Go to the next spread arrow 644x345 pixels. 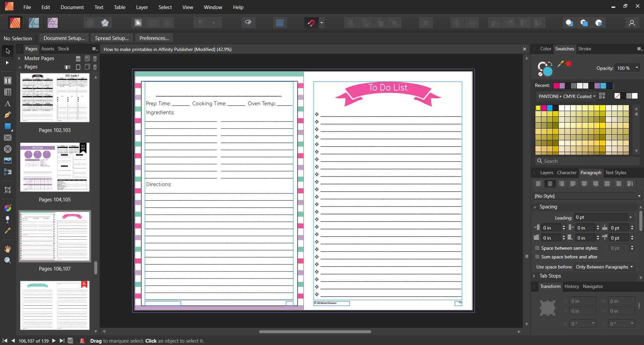point(54,341)
